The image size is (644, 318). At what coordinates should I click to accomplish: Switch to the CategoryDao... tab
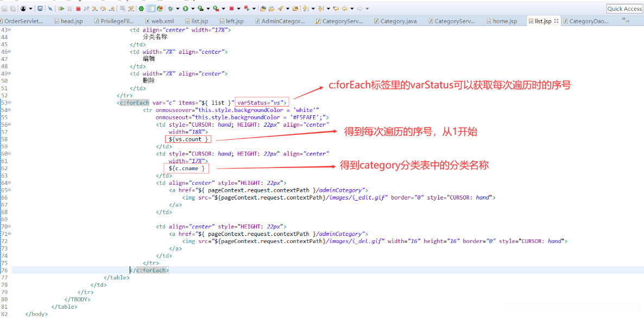point(585,21)
